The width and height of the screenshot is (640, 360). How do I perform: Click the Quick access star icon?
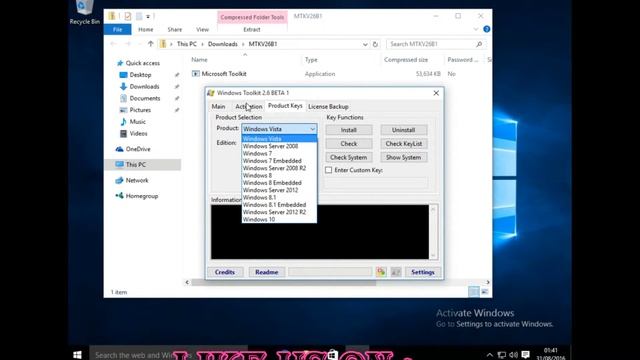click(x=120, y=63)
